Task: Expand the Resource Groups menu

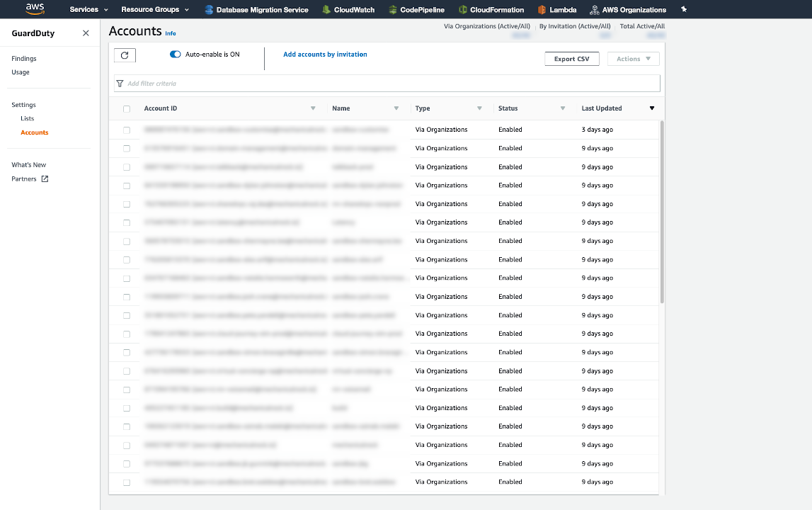Action: 155,9
